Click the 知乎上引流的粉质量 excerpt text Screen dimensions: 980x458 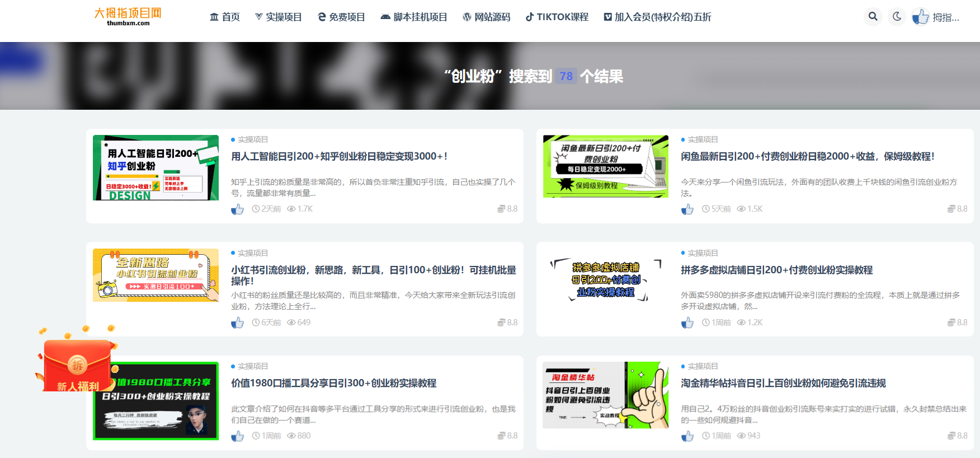373,188
